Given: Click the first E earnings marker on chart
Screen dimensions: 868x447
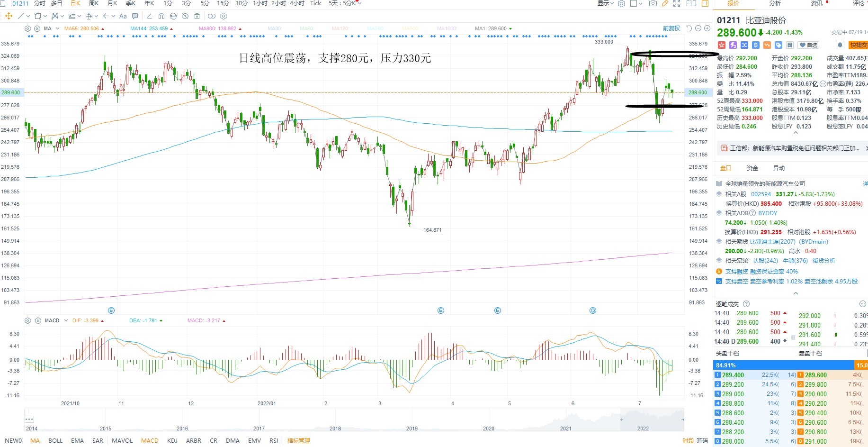Looking at the screenshot, I should [x=111, y=310].
